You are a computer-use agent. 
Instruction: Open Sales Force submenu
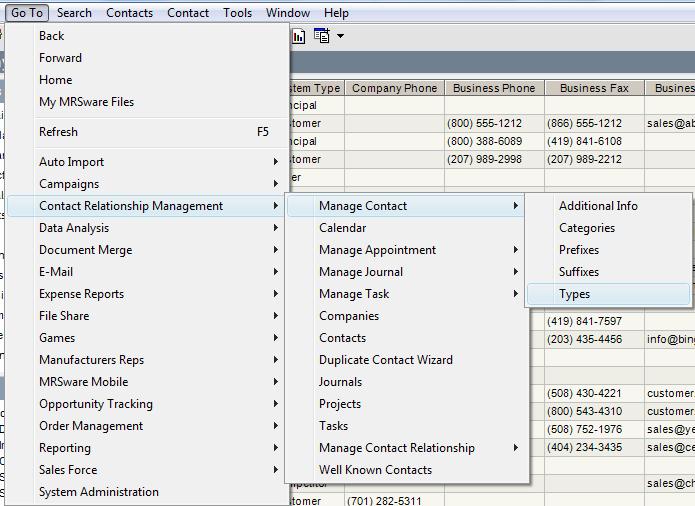click(x=148, y=470)
